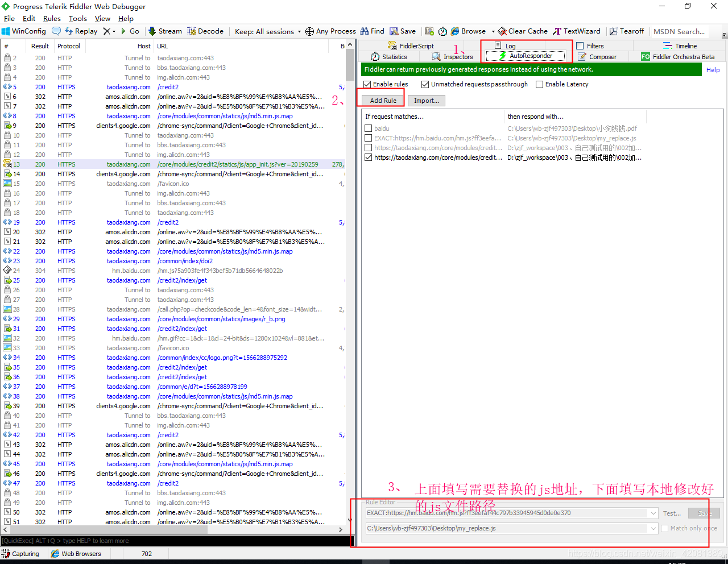Image resolution: width=728 pixels, height=564 pixels.
Task: Toggle Unmatched requests passthrough checkbox
Action: 425,84
